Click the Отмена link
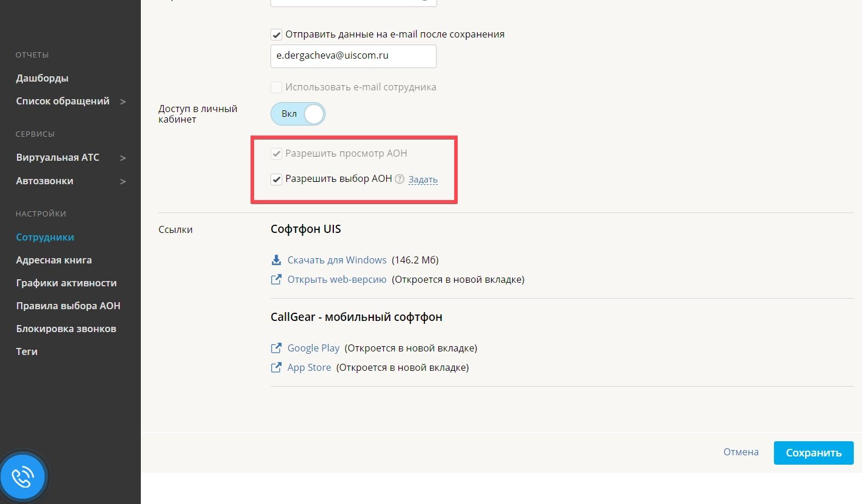The width and height of the screenshot is (862, 504). (x=741, y=452)
